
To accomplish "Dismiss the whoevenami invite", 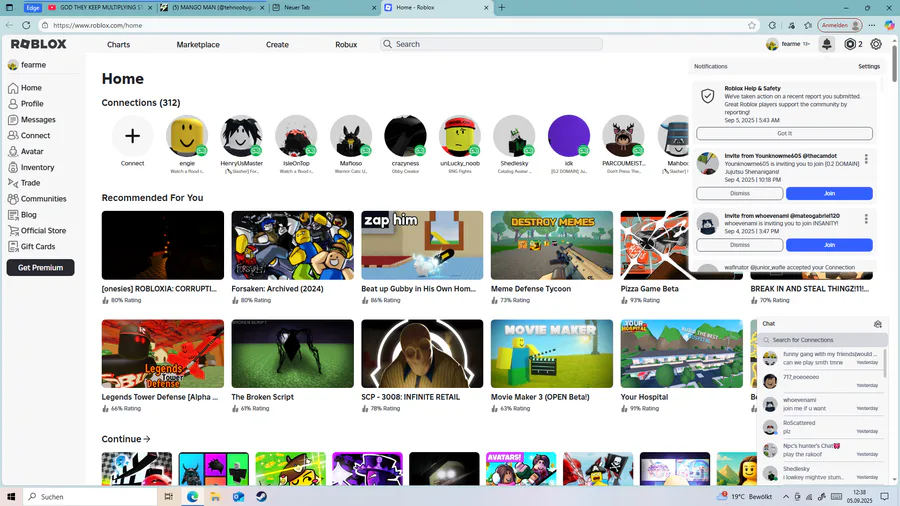I will pyautogui.click(x=740, y=245).
